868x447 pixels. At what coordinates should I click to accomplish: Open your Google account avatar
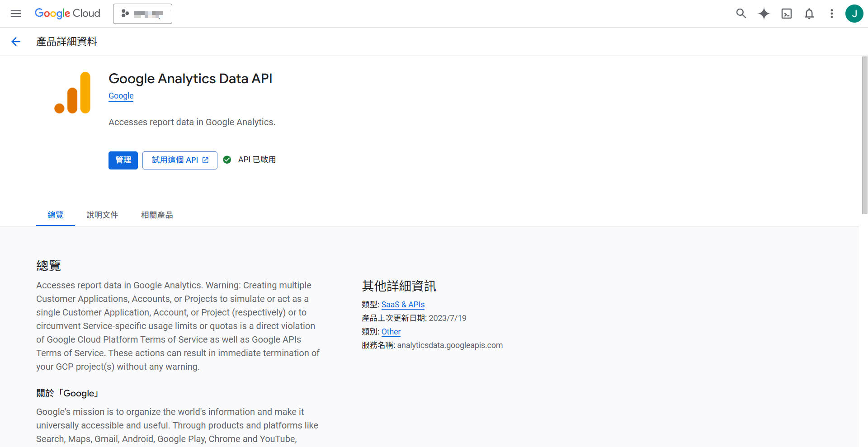click(x=854, y=14)
